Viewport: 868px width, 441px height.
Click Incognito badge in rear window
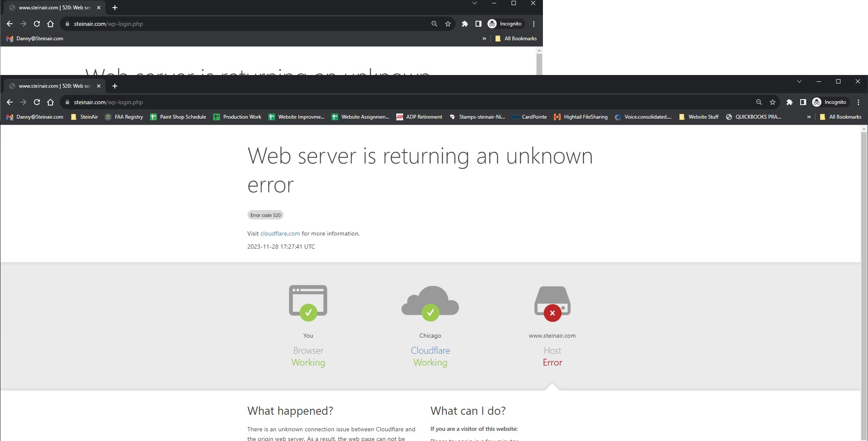pos(505,24)
